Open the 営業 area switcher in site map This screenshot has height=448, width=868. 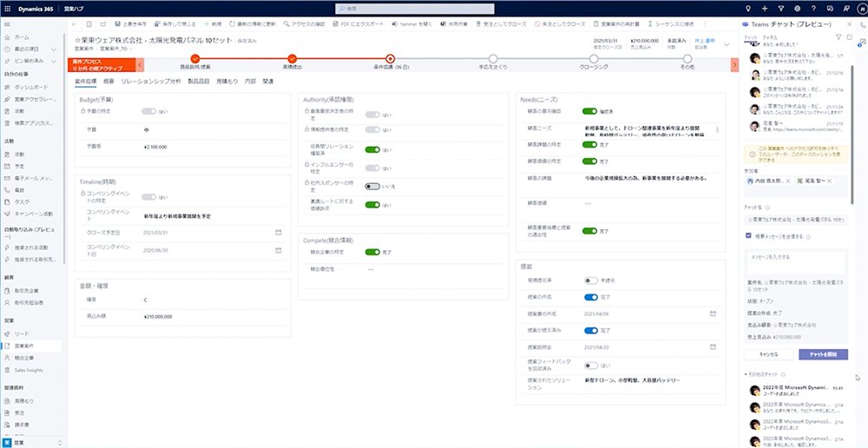[x=33, y=443]
